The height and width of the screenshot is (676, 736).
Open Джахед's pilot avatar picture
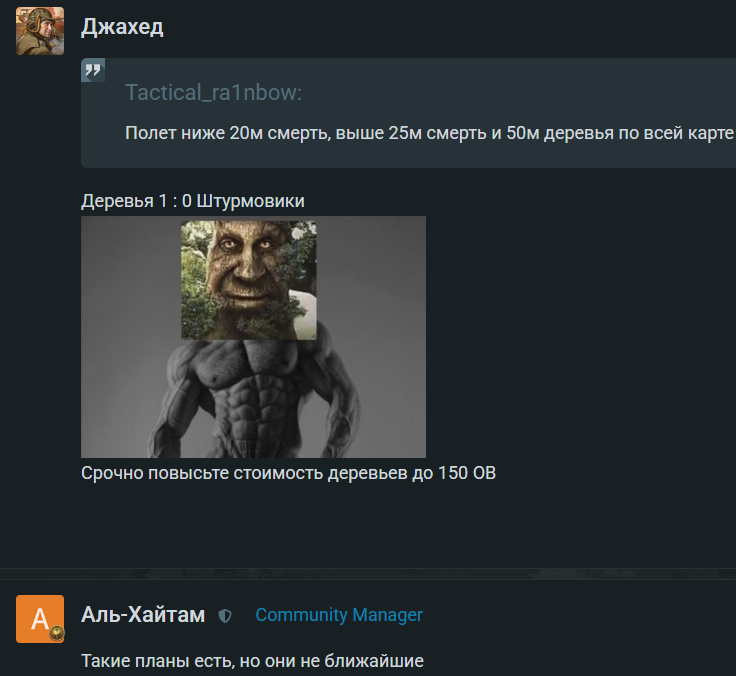(x=40, y=31)
